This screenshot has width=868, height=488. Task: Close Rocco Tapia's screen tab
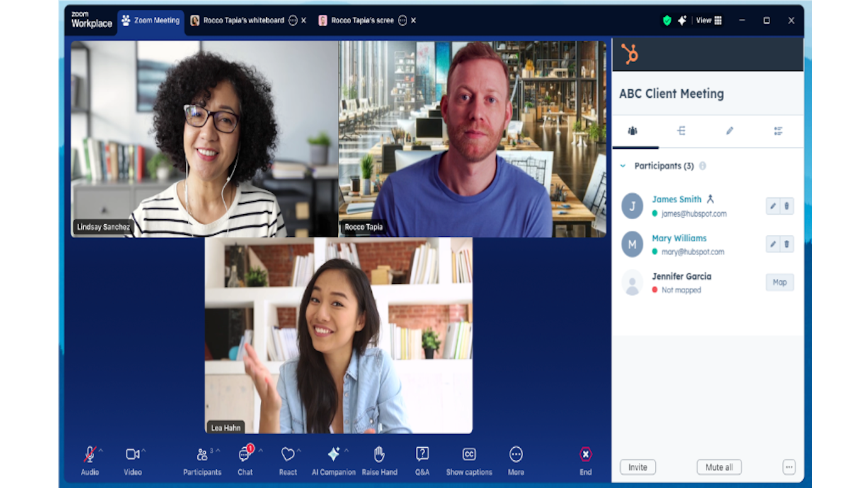point(413,21)
